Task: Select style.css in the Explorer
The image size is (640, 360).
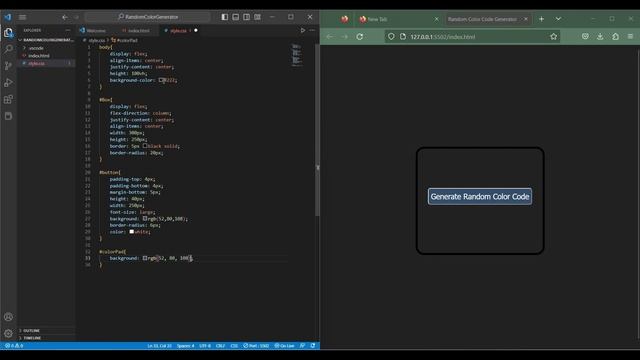Action: [x=46, y=63]
